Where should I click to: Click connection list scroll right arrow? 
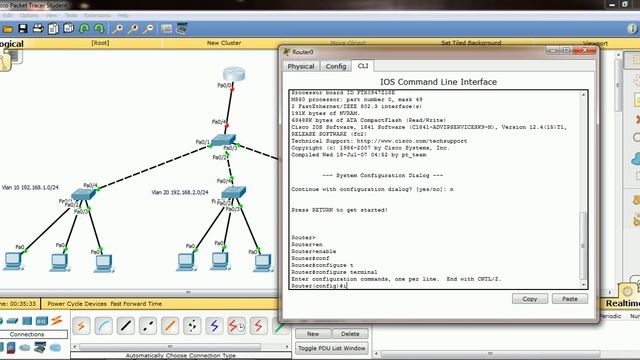click(287, 347)
